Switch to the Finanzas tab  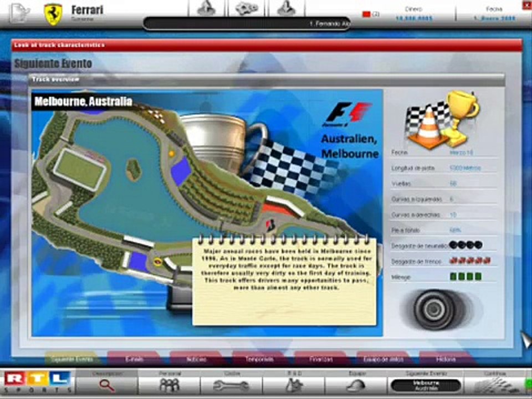pos(321,359)
